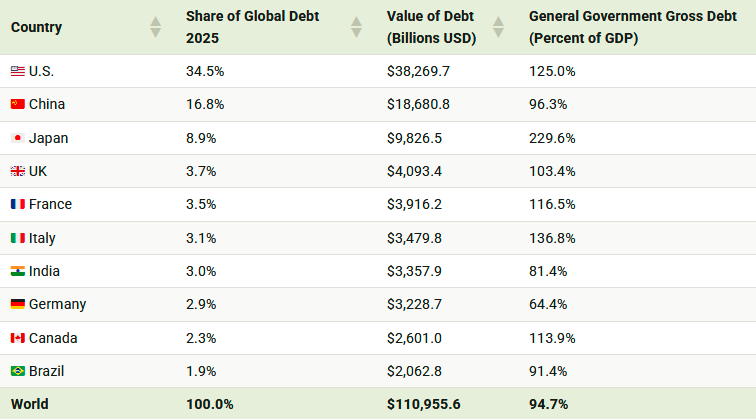Sort by Share of Global Debt arrows
The image size is (756, 419).
coord(356,27)
